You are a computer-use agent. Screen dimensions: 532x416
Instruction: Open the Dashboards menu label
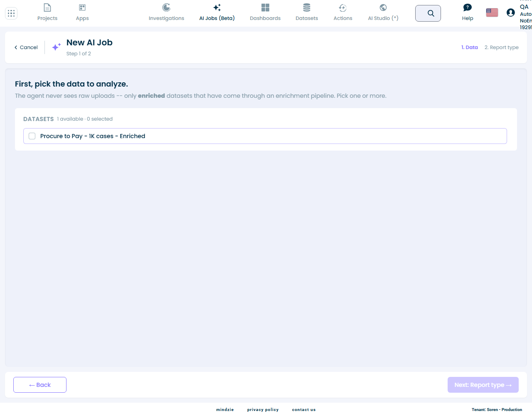coord(265,18)
